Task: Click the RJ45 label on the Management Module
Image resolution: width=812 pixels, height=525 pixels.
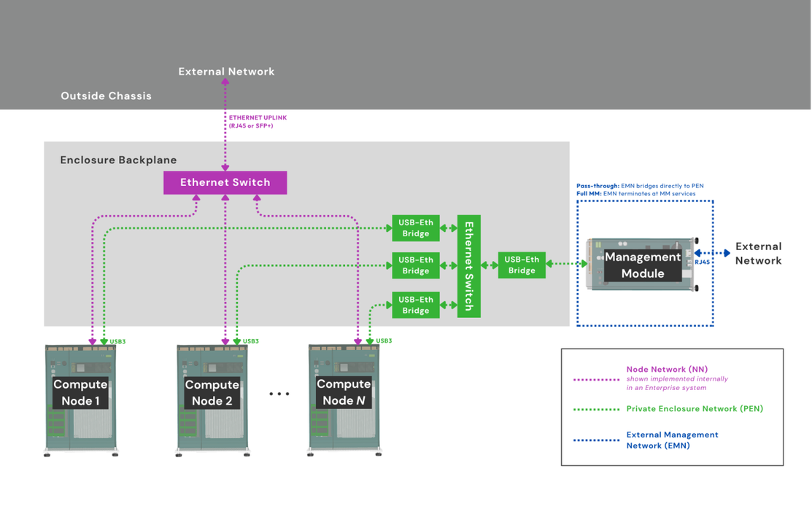Action: point(703,262)
